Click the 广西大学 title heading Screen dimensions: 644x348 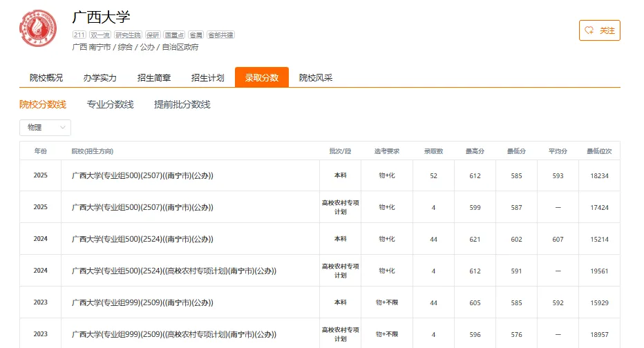(x=101, y=17)
